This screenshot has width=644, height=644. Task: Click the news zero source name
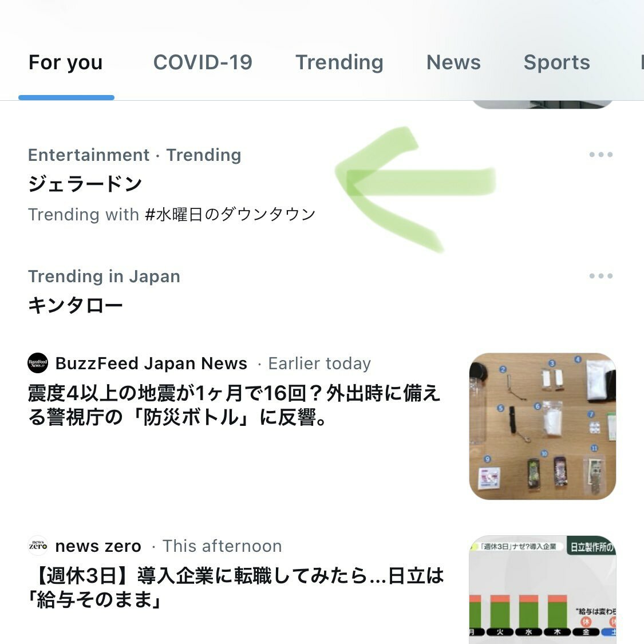(x=98, y=546)
